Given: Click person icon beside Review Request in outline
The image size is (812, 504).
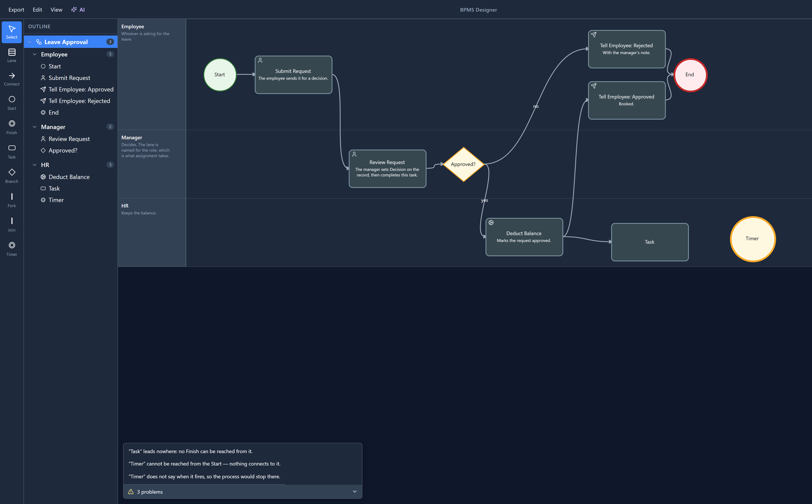Looking at the screenshot, I should [43, 139].
